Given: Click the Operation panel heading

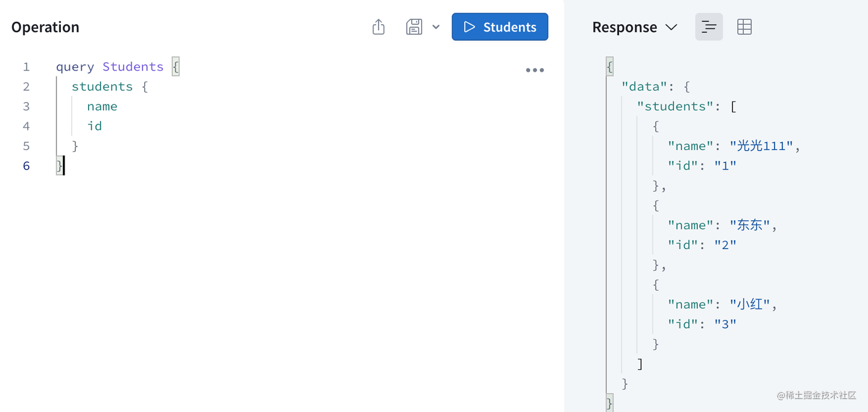Looking at the screenshot, I should pos(45,27).
